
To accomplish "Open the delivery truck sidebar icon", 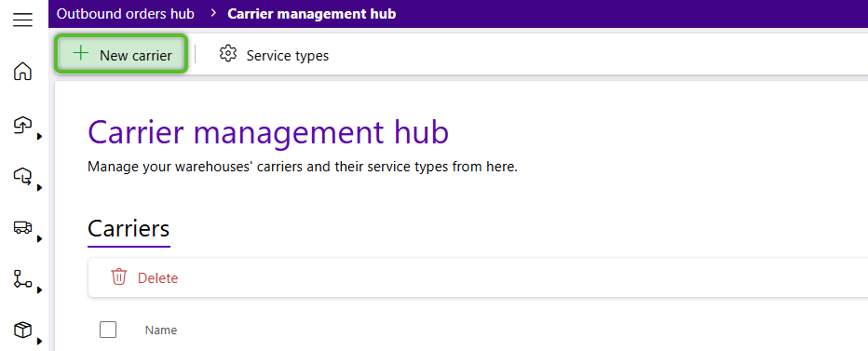I will [x=22, y=227].
